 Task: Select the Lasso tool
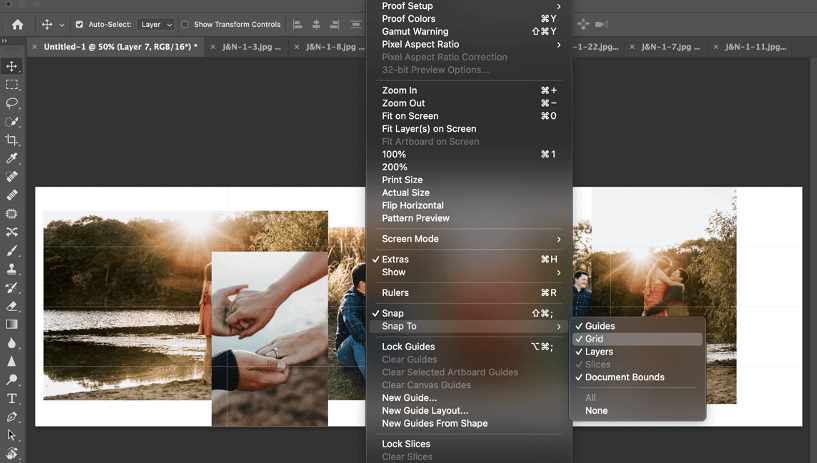pos(11,103)
